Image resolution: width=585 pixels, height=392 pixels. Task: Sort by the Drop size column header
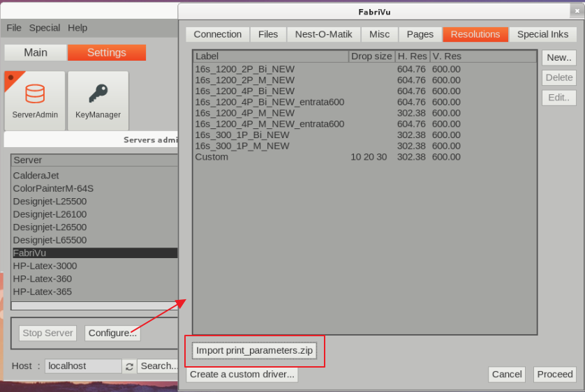coord(371,56)
